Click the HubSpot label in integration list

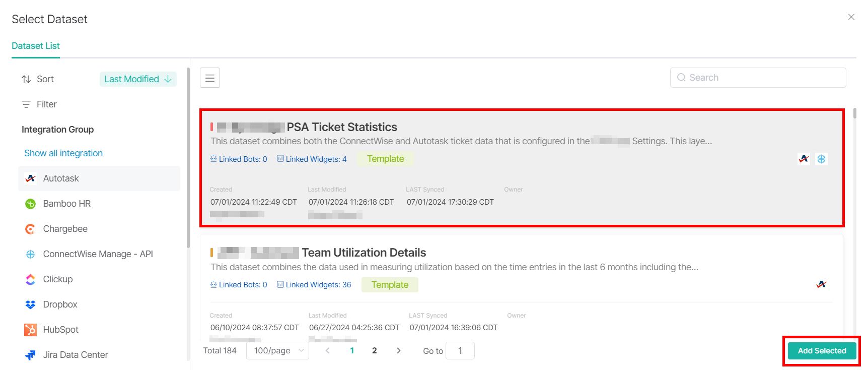(x=61, y=330)
